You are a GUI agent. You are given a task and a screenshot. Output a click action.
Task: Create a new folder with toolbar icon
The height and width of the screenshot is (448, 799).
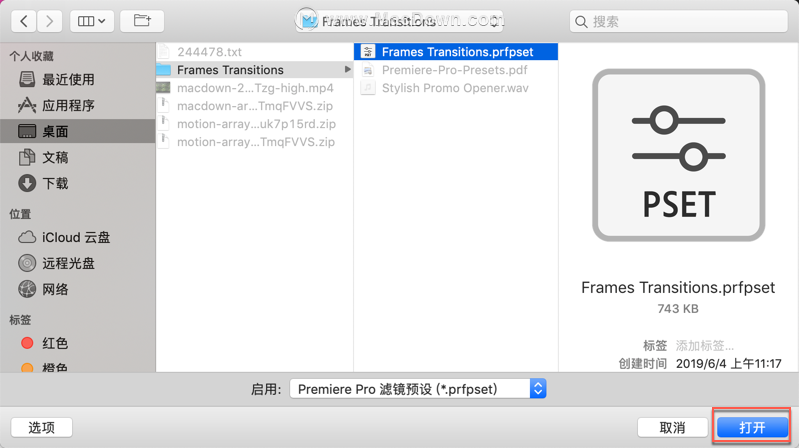click(142, 21)
